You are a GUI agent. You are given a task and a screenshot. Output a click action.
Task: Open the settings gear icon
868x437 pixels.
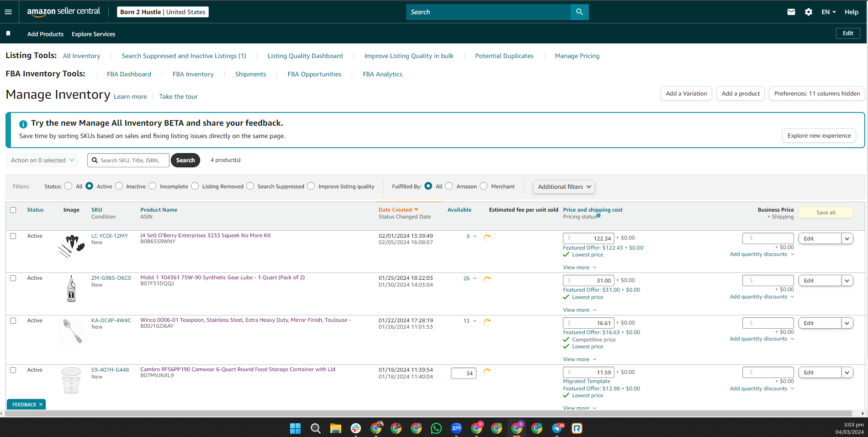[x=809, y=12]
